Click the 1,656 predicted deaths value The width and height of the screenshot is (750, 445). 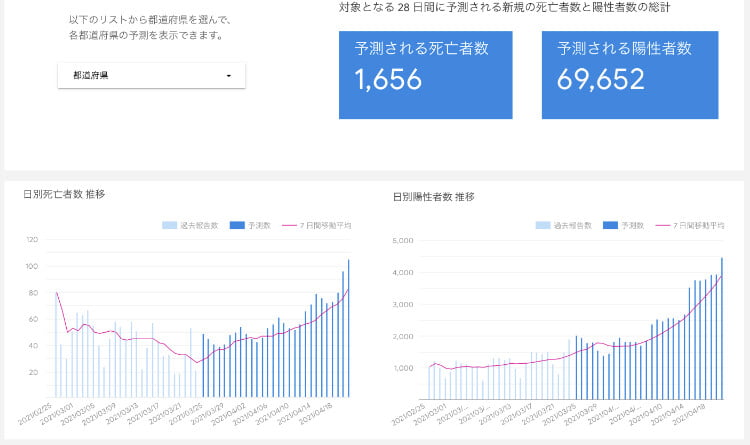tap(389, 81)
